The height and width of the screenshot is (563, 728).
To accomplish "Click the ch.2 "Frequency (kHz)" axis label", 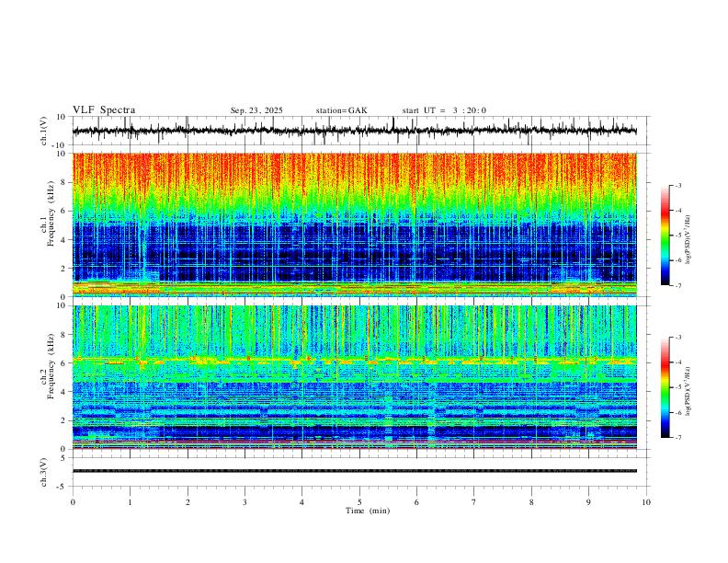I will 51,366.
